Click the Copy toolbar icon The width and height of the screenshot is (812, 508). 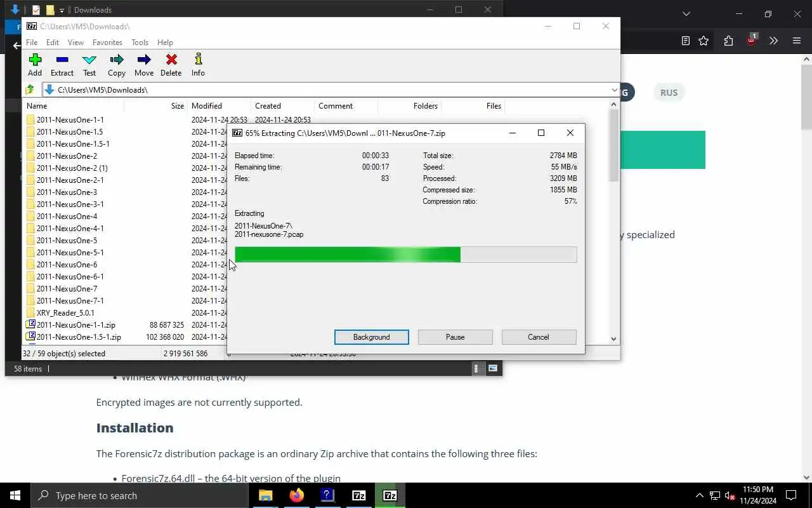[x=117, y=65]
